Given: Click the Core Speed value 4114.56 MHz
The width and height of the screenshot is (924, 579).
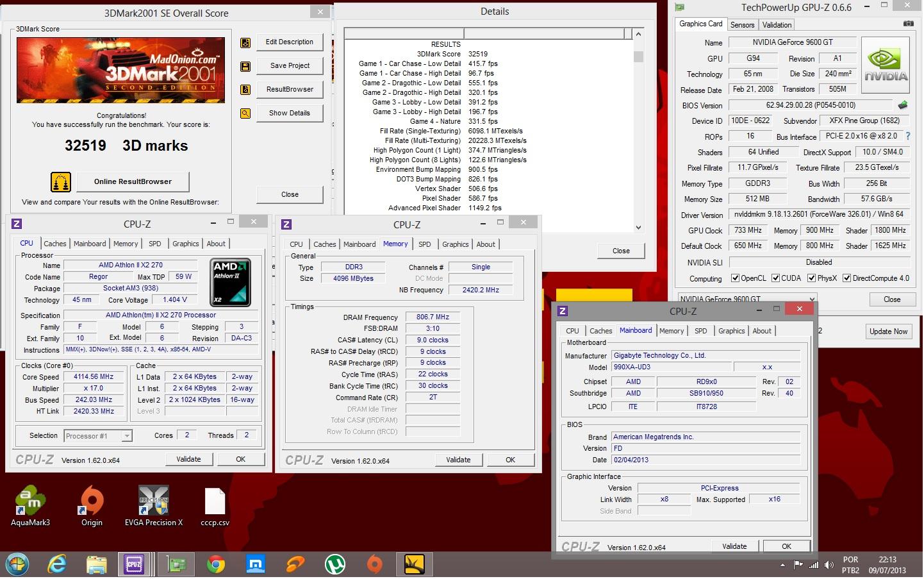Looking at the screenshot, I should [x=94, y=378].
